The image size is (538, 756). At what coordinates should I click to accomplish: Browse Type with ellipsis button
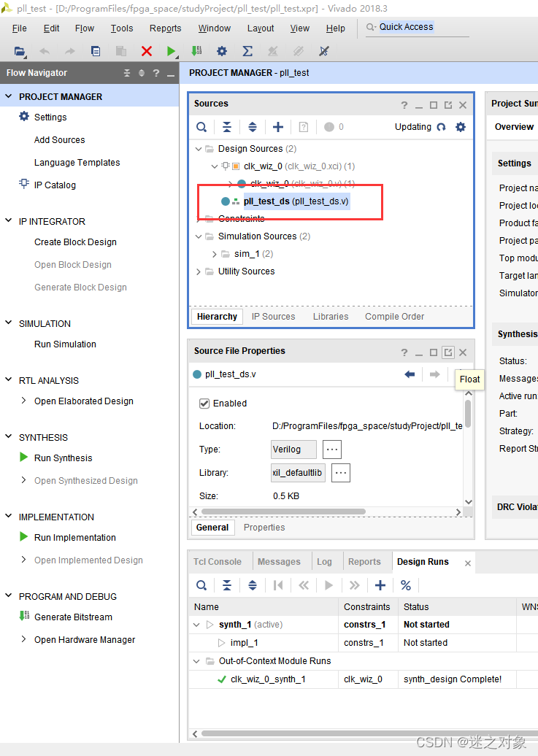pos(332,450)
